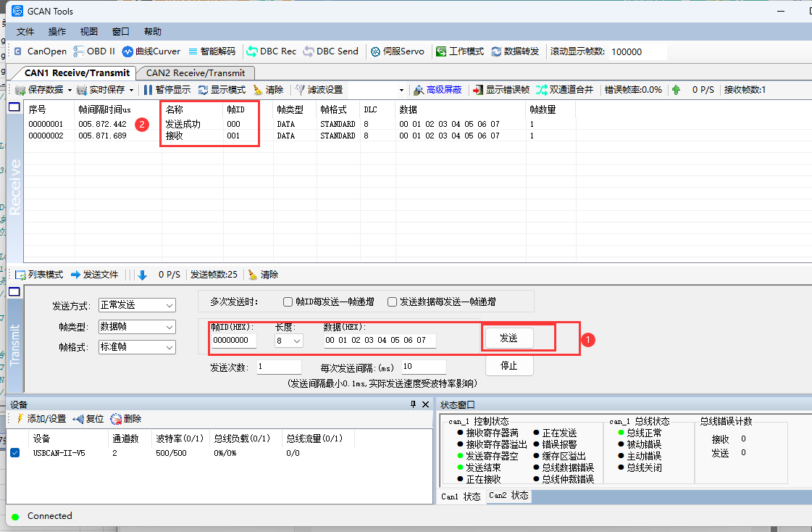Close the 设备 panel
This screenshot has height=532, width=812.
coord(426,404)
